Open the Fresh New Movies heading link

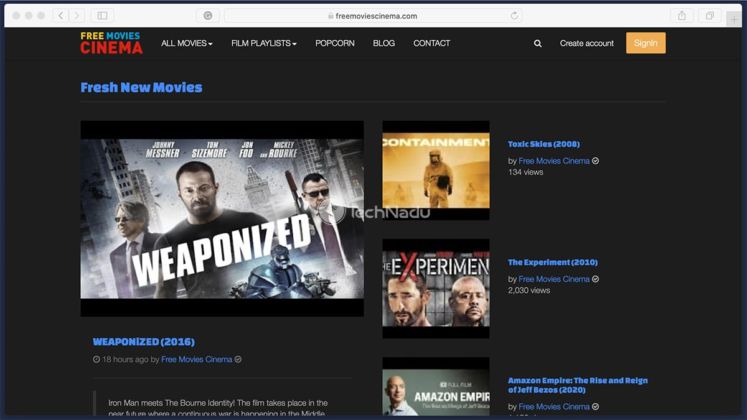(x=141, y=88)
